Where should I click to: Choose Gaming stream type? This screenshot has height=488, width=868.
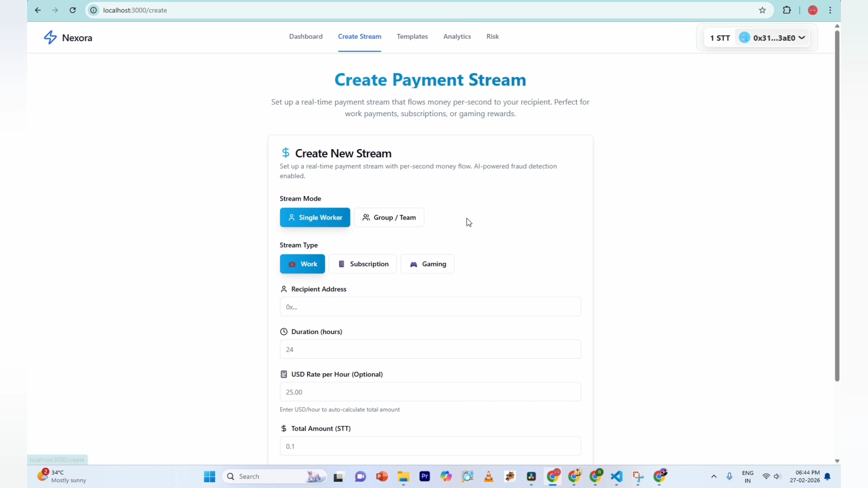[x=427, y=264]
